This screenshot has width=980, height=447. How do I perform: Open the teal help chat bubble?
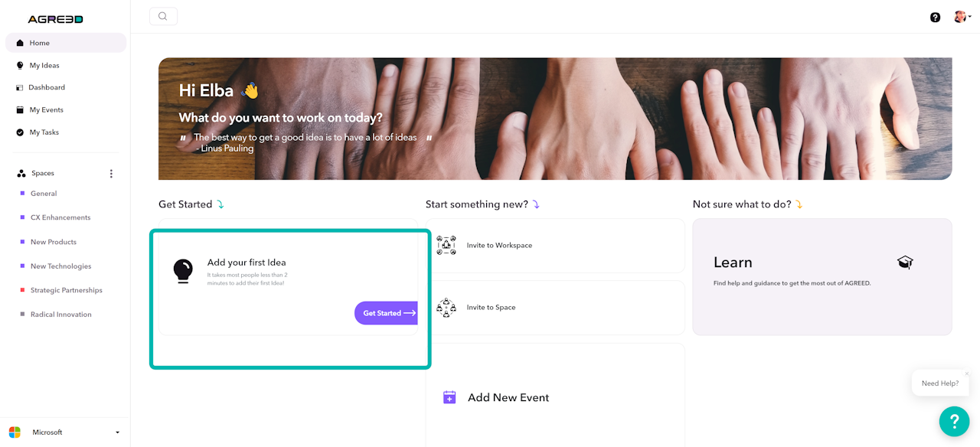point(954,421)
